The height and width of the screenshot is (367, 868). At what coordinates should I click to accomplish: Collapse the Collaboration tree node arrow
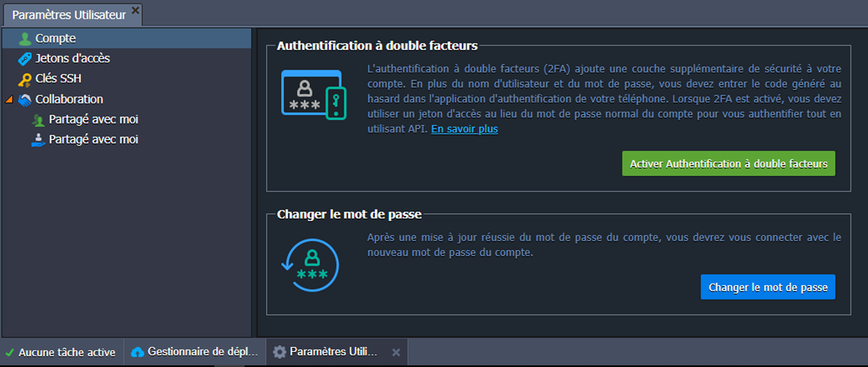click(x=9, y=99)
